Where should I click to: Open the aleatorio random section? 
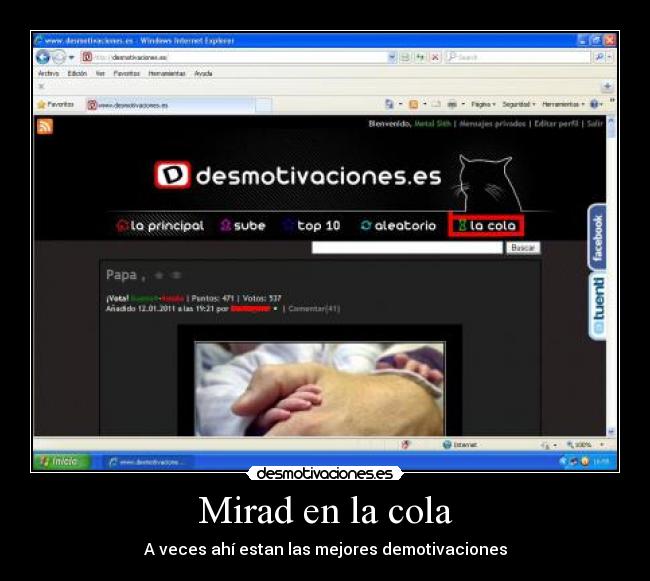[x=398, y=226]
